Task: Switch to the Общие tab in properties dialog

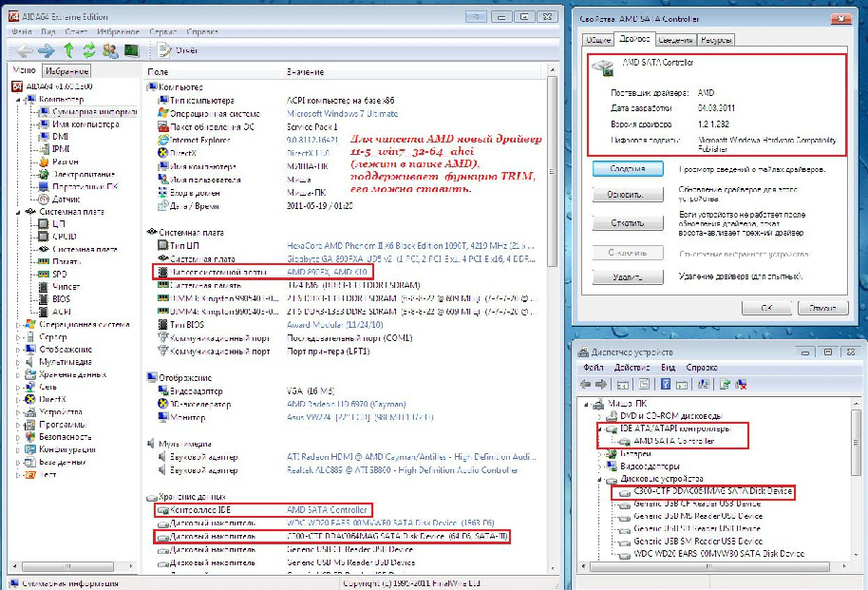Action: click(598, 40)
